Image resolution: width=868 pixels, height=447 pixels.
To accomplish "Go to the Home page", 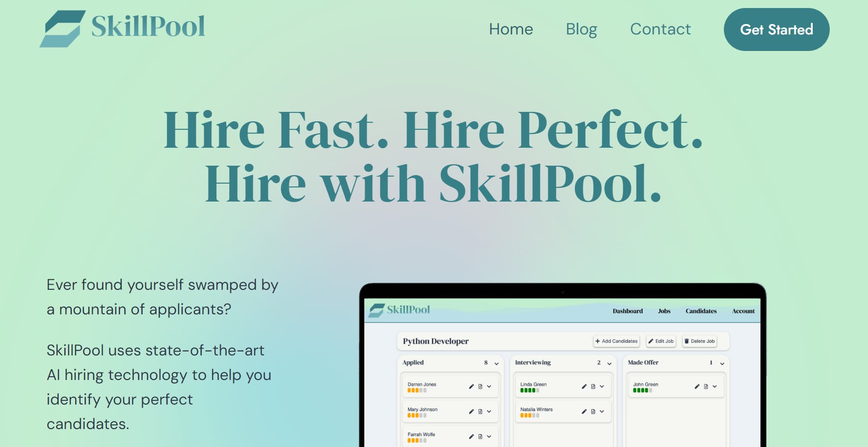I will [511, 29].
